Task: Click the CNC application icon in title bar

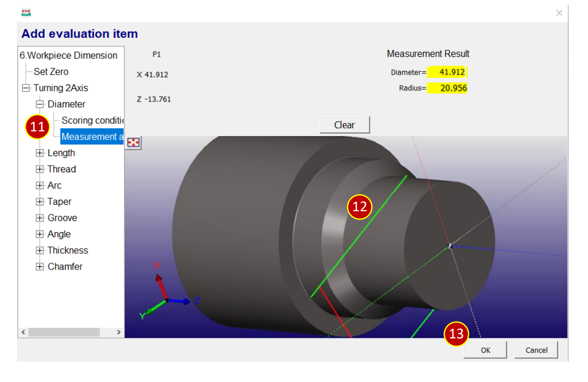Action: 26,13
